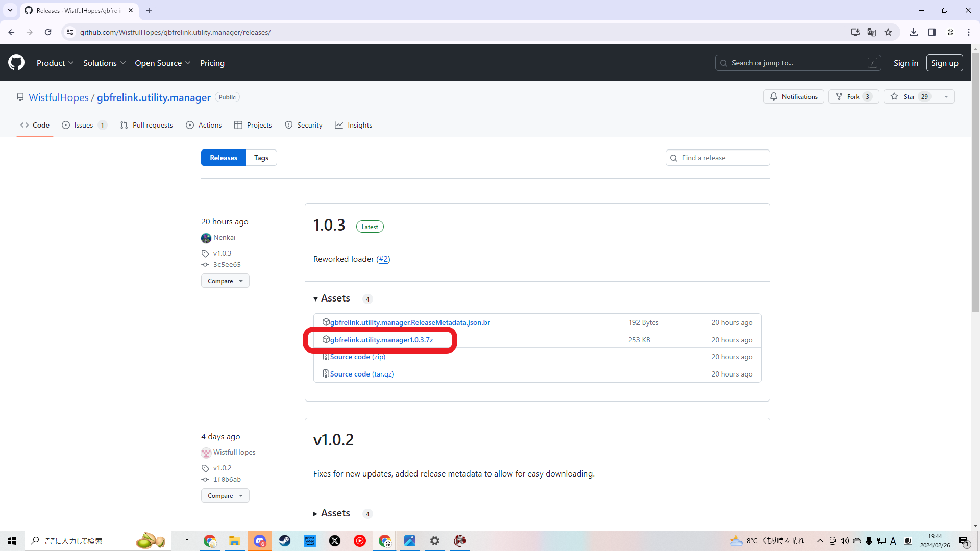The image size is (980, 551).
Task: Click the GitHub Octocat logo
Action: [x=16, y=63]
